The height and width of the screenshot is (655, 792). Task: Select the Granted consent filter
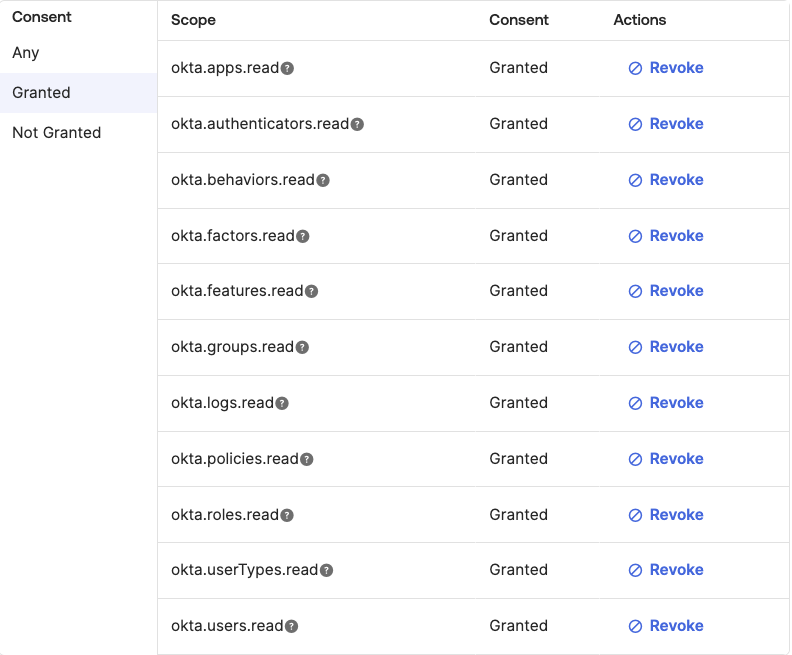pyautogui.click(x=78, y=93)
